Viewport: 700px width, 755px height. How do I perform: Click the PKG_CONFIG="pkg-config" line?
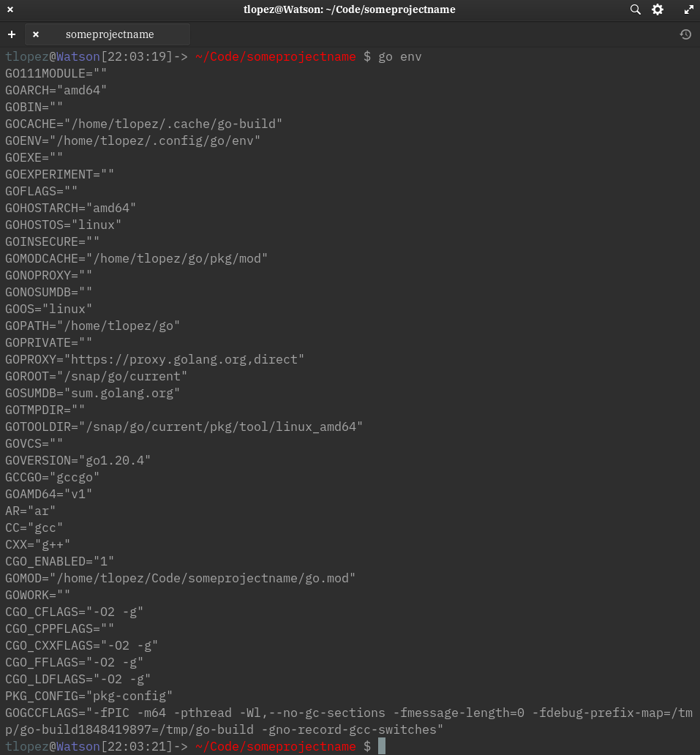[x=89, y=696]
